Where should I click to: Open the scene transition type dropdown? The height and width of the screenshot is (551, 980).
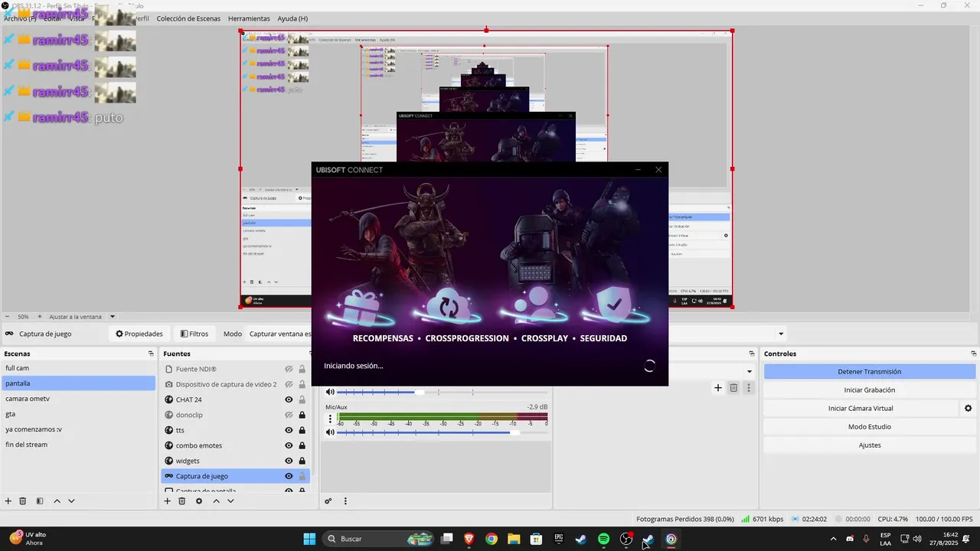[x=749, y=371]
